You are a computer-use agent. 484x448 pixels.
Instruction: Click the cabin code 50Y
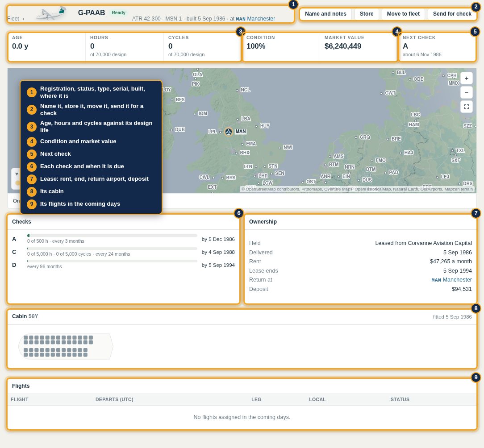pos(33,316)
